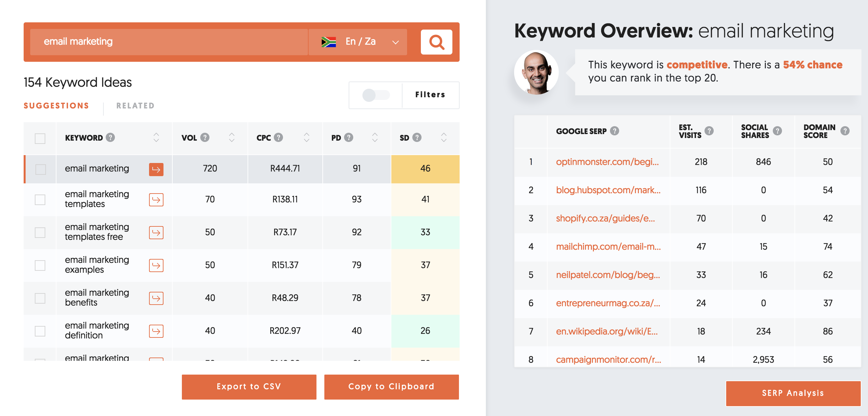Open arrow icon for email marketing examples
Viewport: 868px width, 416px height.
pyautogui.click(x=156, y=265)
